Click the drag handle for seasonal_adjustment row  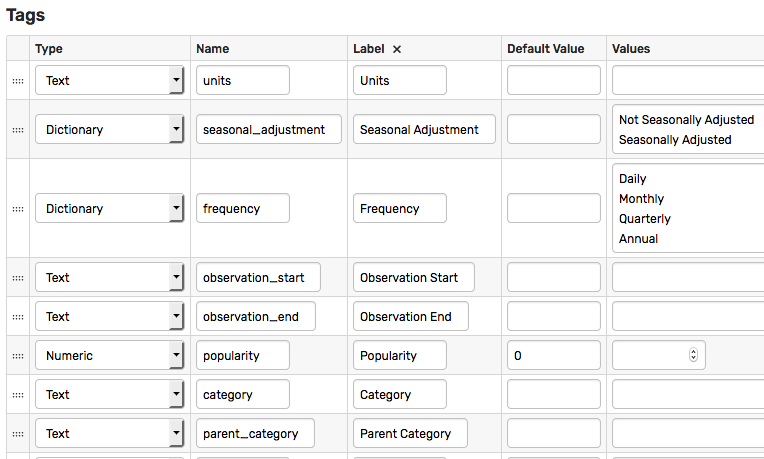18,130
